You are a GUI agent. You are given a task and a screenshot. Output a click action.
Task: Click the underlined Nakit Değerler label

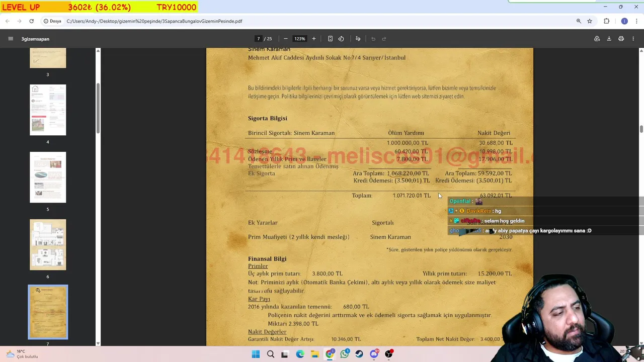(x=267, y=332)
